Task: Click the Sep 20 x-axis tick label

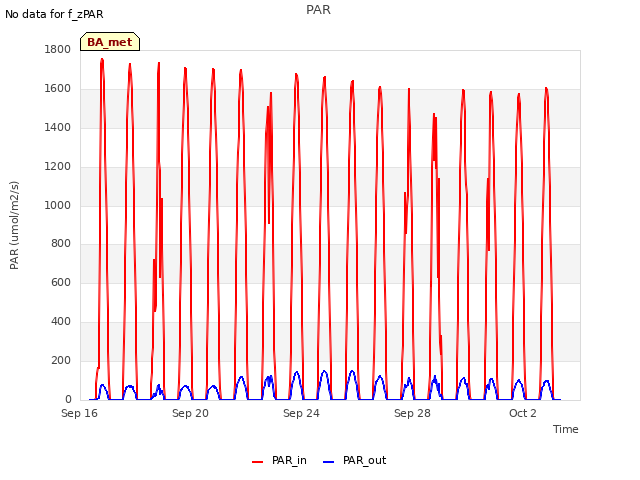Action: (x=190, y=413)
